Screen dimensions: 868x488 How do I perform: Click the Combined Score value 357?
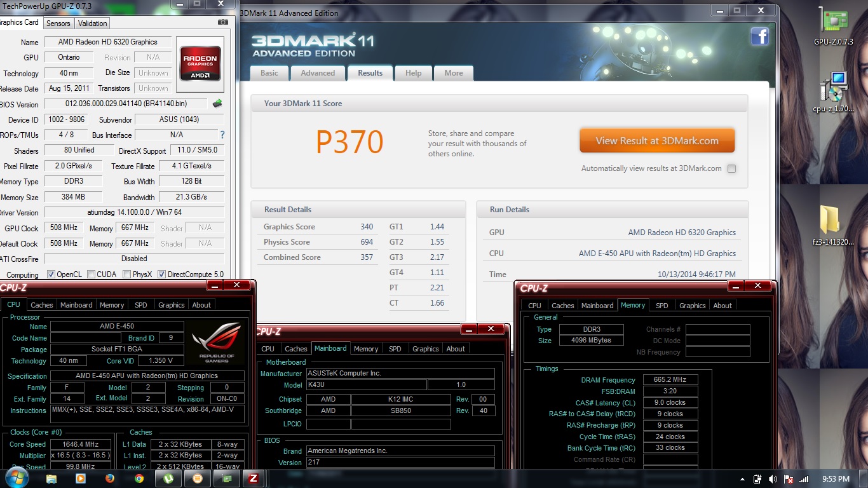tap(367, 257)
